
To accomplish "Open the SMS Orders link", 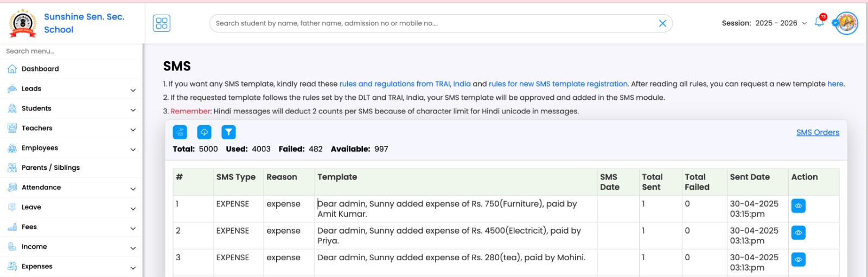I will tap(818, 132).
